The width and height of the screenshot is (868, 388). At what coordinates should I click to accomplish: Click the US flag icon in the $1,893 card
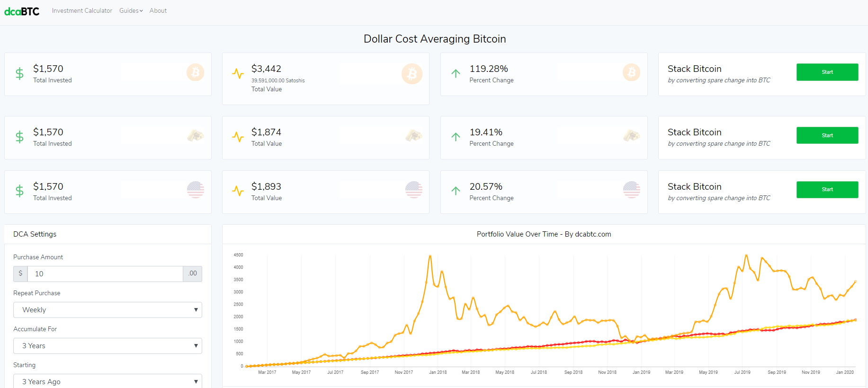(414, 190)
